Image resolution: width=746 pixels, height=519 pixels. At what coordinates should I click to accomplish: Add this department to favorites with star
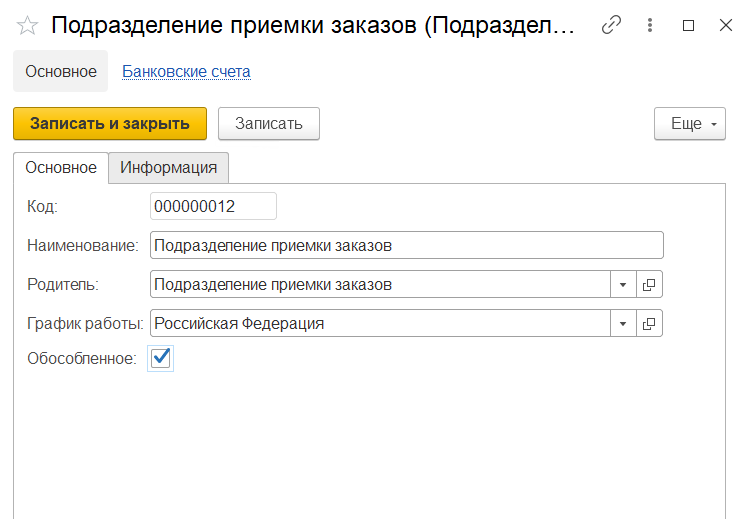coord(27,26)
